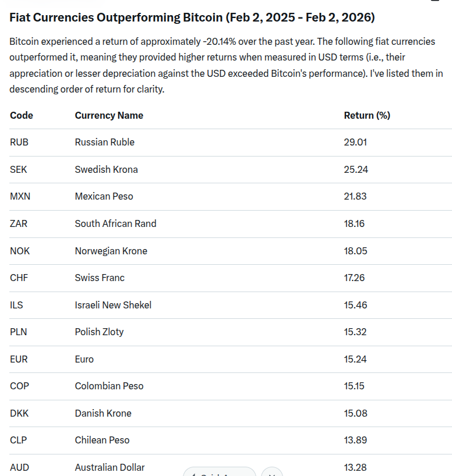Image resolution: width=452 pixels, height=476 pixels.
Task: Click the Return (%) column header
Action: (x=367, y=115)
